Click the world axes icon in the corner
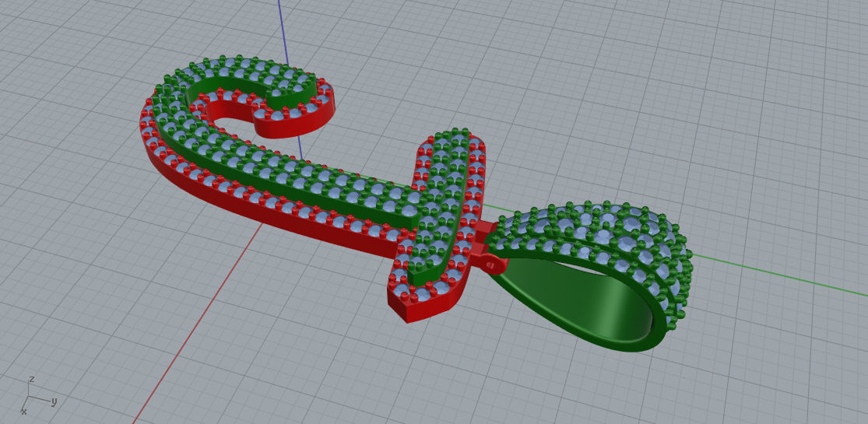This screenshot has width=868, height=424. coord(39,395)
